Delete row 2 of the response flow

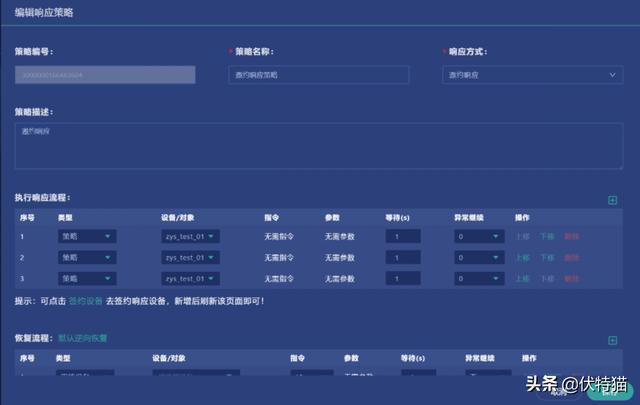click(x=571, y=258)
